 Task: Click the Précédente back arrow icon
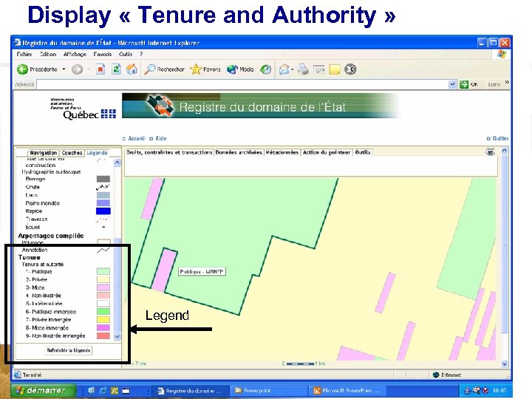[22, 69]
